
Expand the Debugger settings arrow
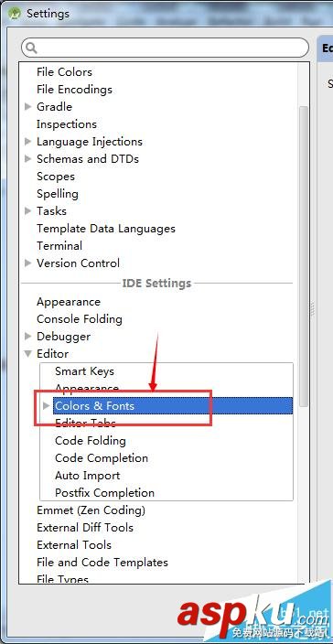[x=28, y=337]
